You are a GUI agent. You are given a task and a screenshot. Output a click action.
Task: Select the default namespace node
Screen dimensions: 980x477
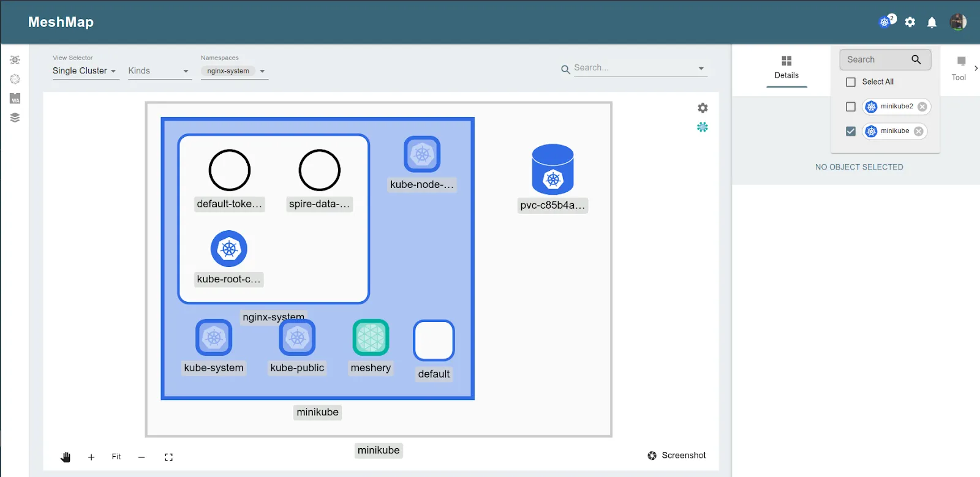[434, 340]
